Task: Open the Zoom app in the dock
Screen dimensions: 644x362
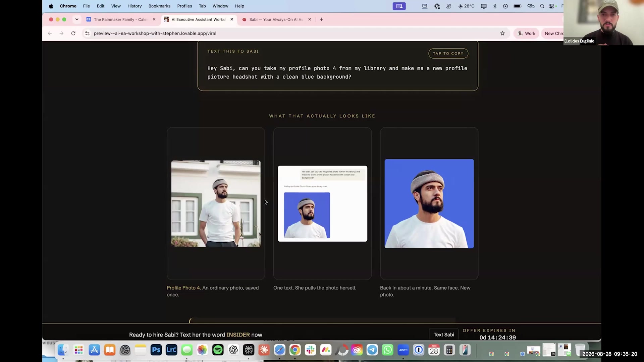Action: click(403, 350)
